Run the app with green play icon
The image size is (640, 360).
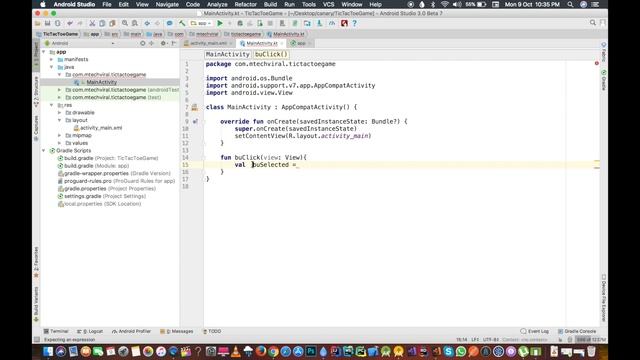click(220, 23)
